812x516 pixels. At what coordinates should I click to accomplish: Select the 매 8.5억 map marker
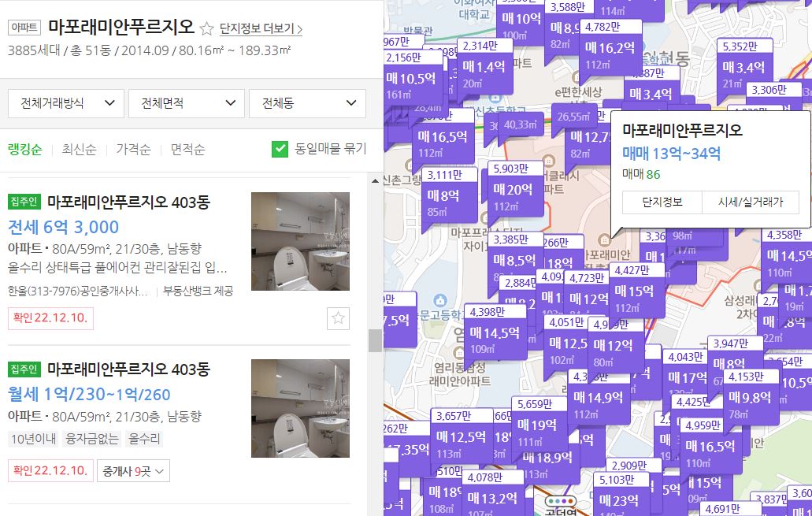[515, 261]
